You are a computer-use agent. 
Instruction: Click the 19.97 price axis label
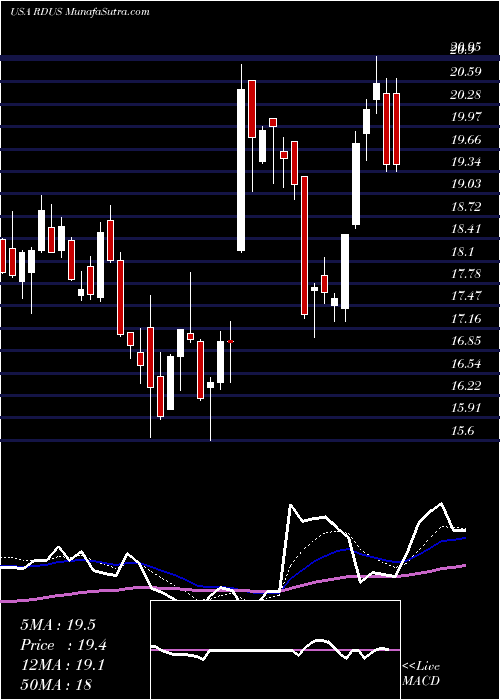(466, 117)
